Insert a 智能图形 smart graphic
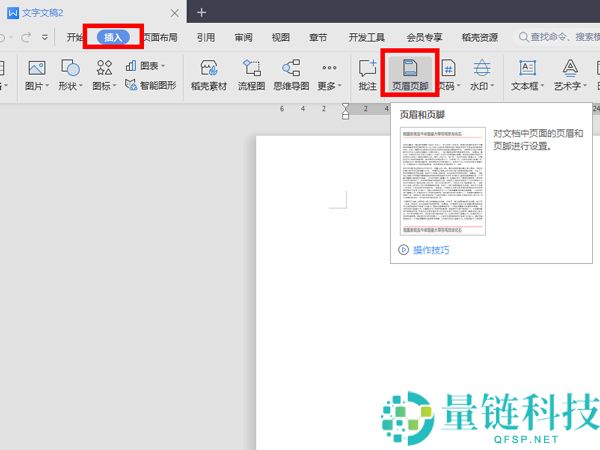Viewport: 600px width, 450px height. point(151,86)
